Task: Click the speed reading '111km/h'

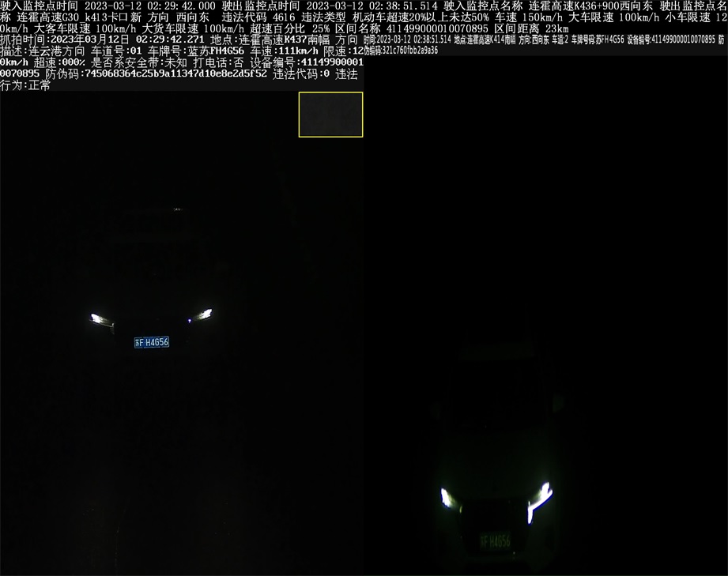Action: 299,51
